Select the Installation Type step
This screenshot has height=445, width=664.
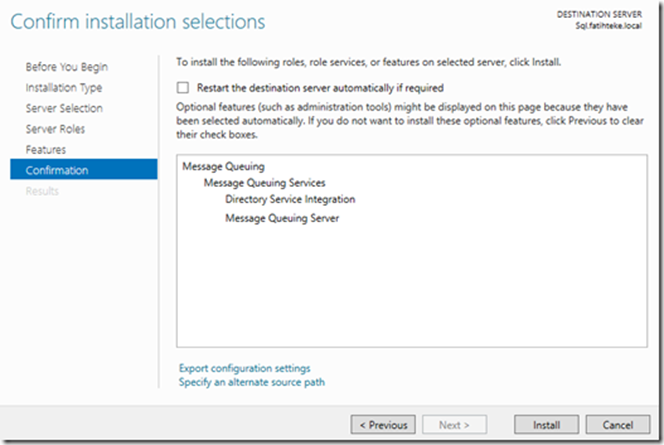coord(64,88)
